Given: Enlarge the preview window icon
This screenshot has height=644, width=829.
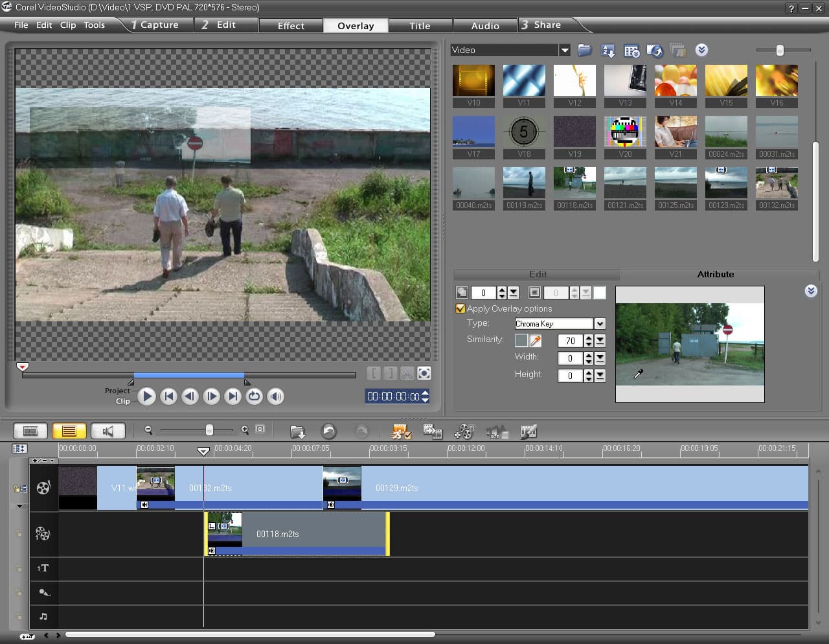Looking at the screenshot, I should (x=424, y=373).
